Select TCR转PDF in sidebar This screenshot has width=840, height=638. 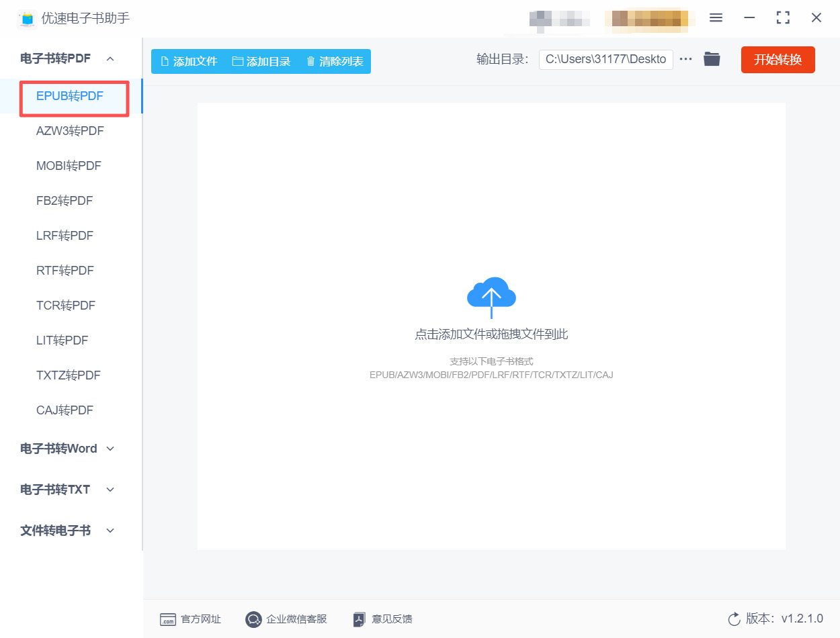coord(71,306)
